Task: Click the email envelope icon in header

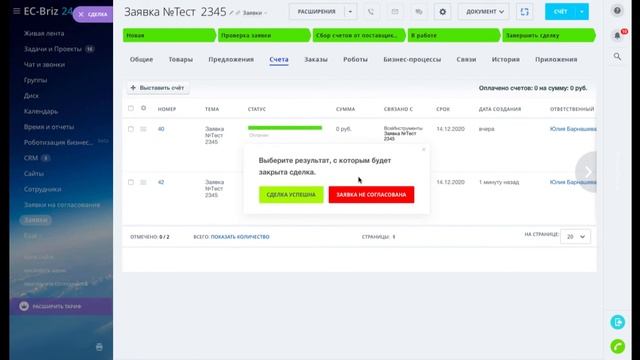Action: [x=395, y=12]
